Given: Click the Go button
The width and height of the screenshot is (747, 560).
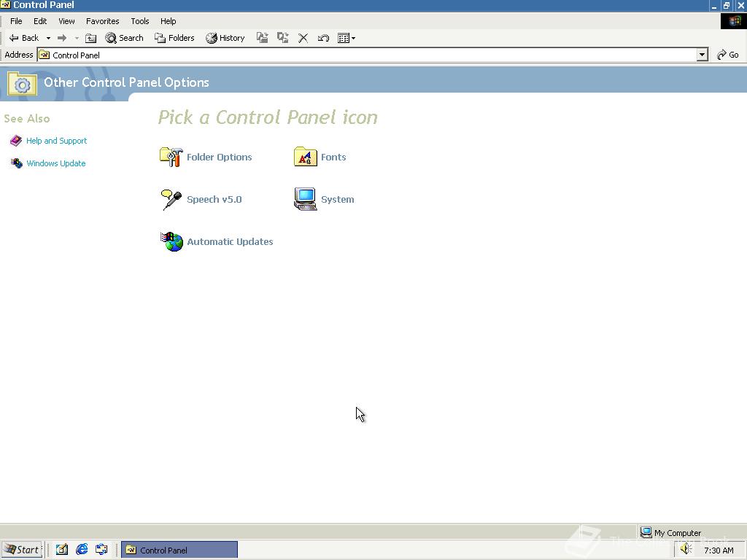Looking at the screenshot, I should pos(728,55).
